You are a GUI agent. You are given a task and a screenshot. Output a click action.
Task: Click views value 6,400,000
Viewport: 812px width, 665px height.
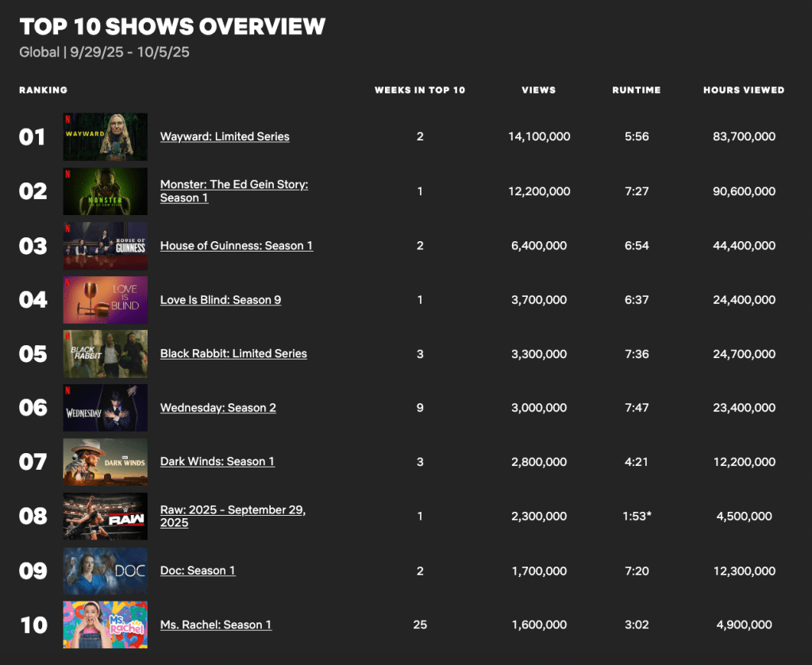tap(539, 245)
